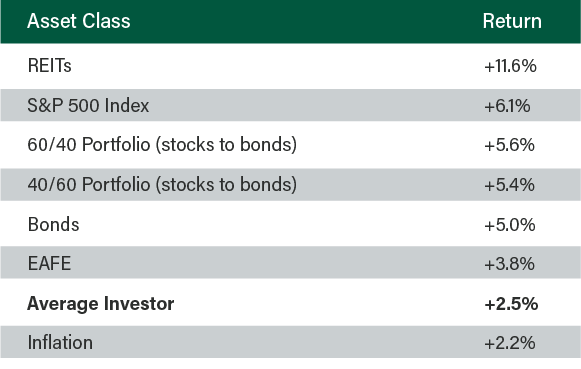581x369 pixels.
Task: Click the +5.0% return value
Action: coord(509,225)
